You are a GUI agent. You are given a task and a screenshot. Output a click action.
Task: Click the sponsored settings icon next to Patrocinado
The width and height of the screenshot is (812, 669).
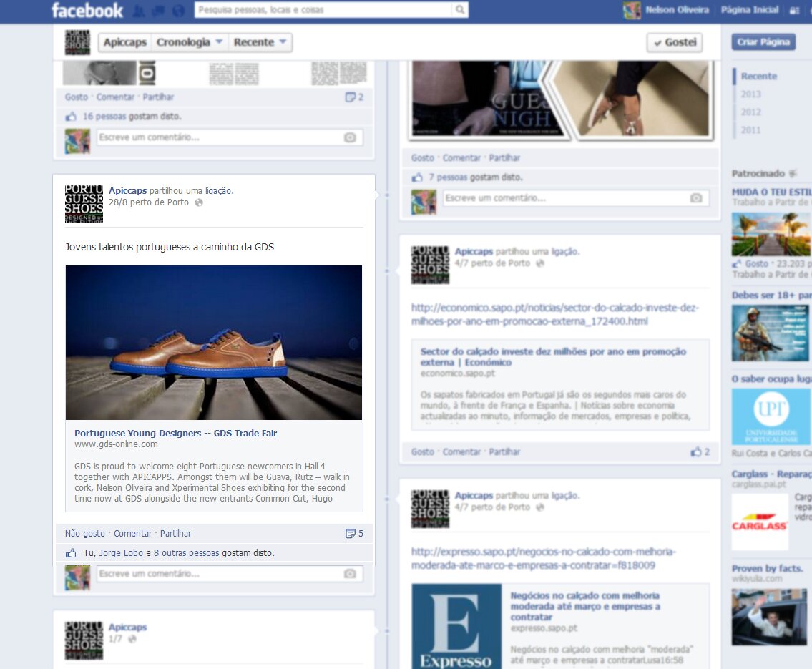(792, 173)
